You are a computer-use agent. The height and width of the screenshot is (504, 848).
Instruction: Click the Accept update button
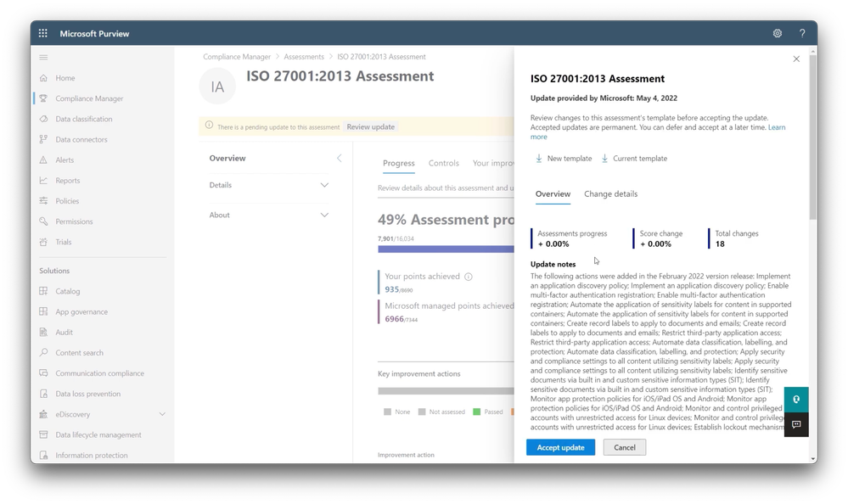pos(560,447)
